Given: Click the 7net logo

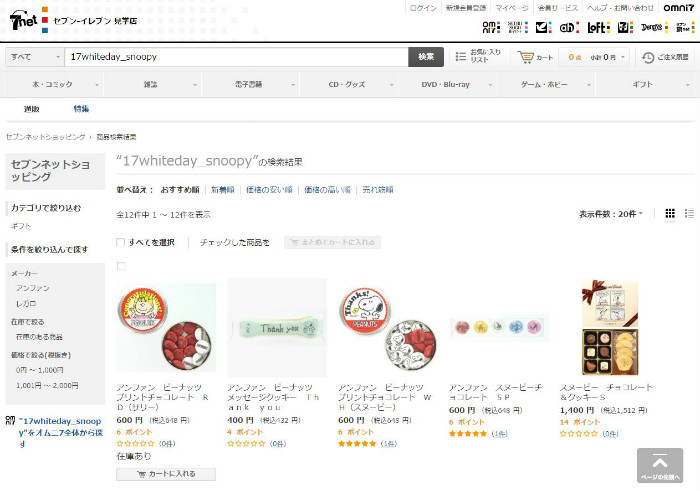Looking at the screenshot, I should pyautogui.click(x=24, y=20).
